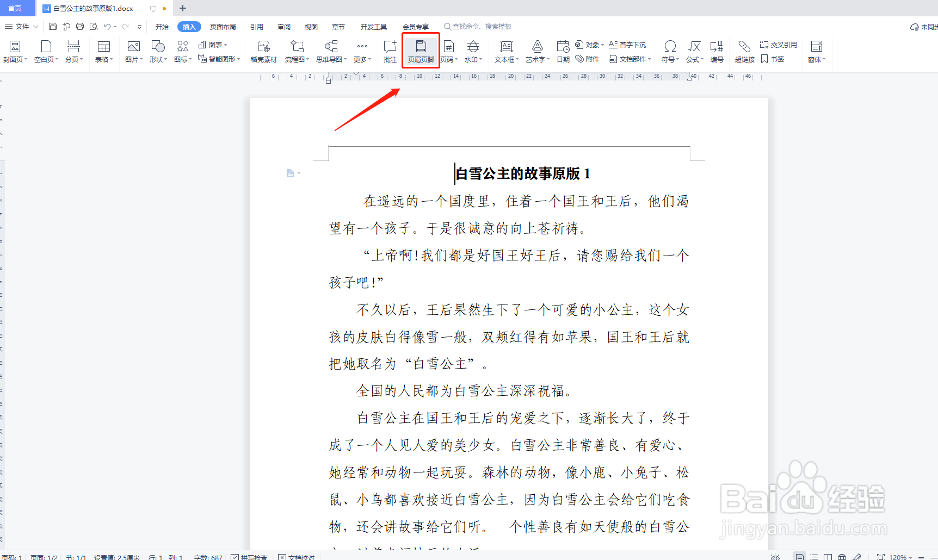
Task: Insert a mind map (思维导图)
Action: click(331, 52)
